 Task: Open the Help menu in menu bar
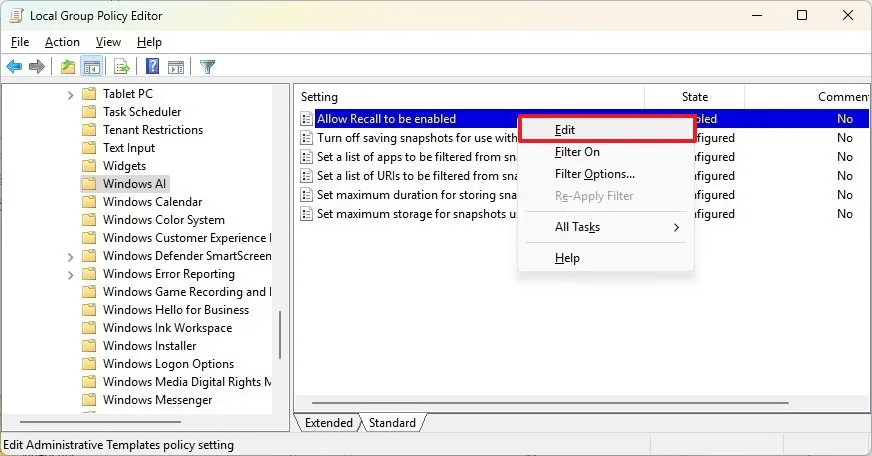(x=149, y=42)
